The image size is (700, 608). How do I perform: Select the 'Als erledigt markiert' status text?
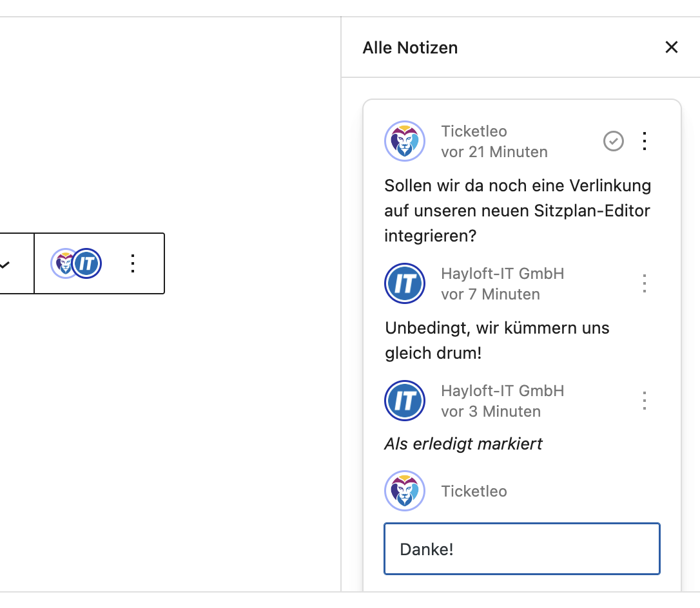(463, 444)
